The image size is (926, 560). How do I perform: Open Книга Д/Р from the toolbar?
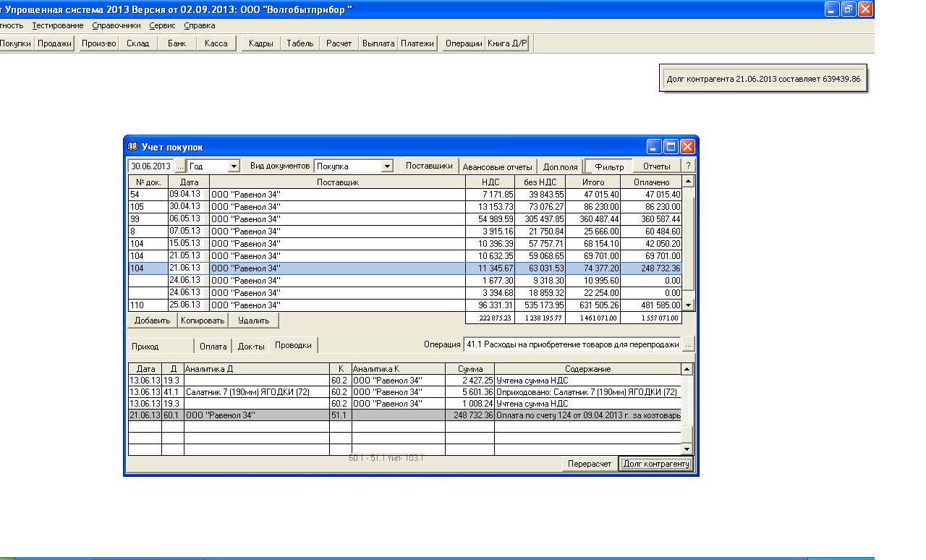click(507, 43)
